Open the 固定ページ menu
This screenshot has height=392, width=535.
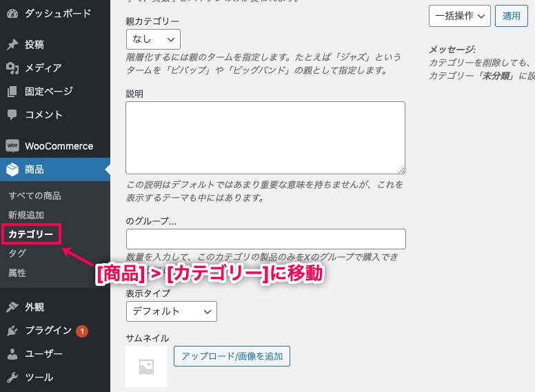coord(55,92)
